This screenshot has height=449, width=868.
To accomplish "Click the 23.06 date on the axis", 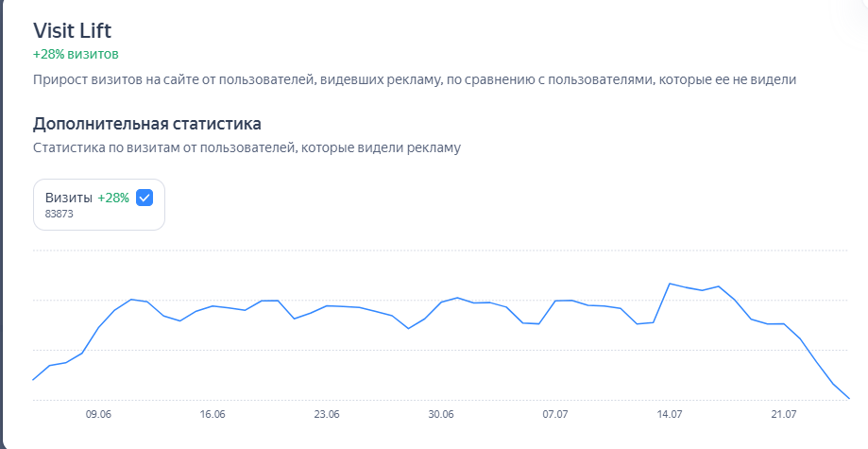I will (x=327, y=414).
